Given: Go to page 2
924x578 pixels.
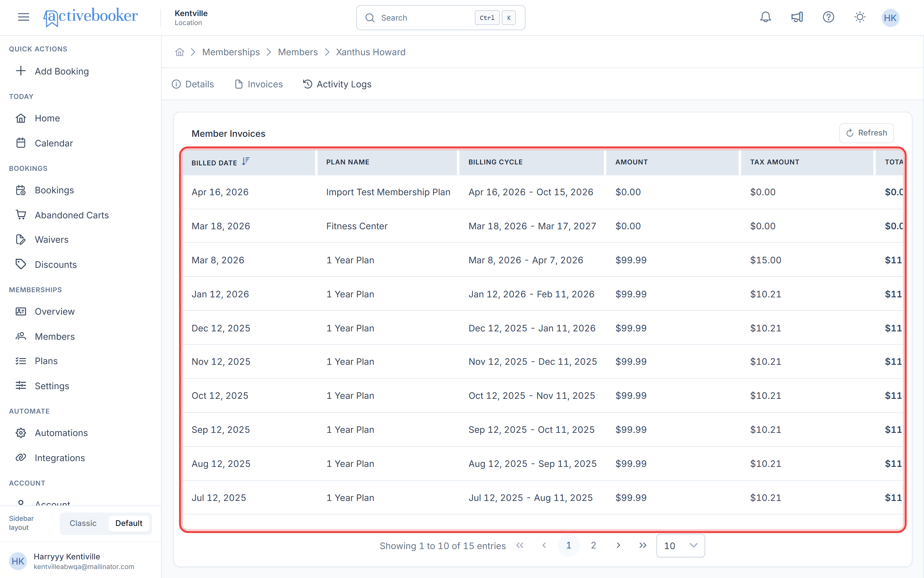Looking at the screenshot, I should 593,546.
